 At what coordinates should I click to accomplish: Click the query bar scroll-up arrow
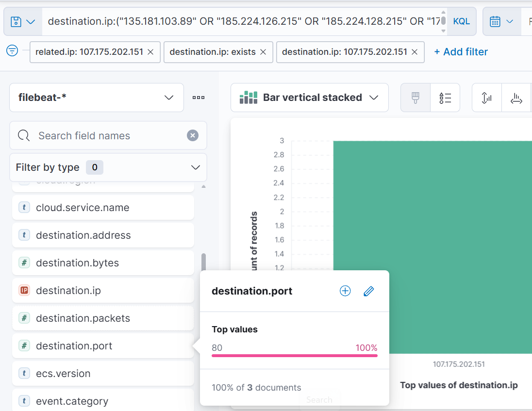pyautogui.click(x=443, y=12)
